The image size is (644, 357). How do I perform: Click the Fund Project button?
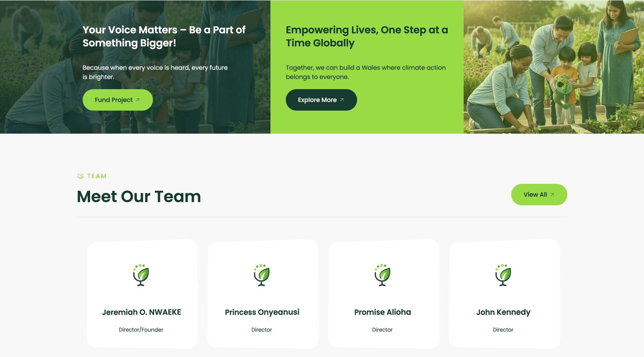[x=117, y=100]
